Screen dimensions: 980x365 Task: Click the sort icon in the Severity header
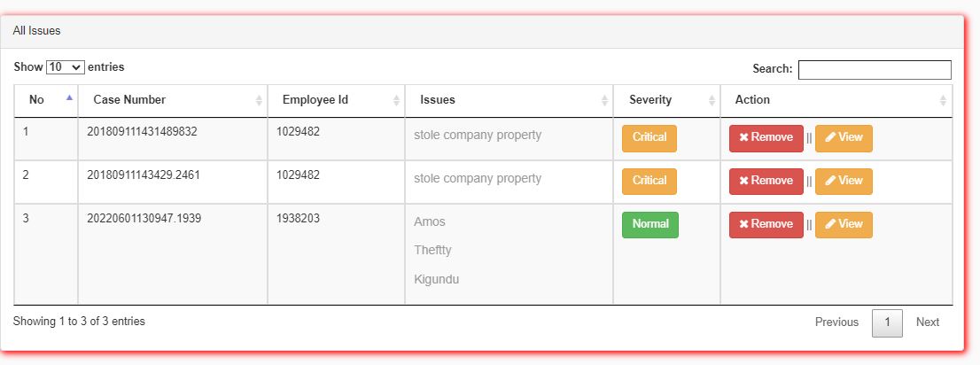[x=712, y=101]
